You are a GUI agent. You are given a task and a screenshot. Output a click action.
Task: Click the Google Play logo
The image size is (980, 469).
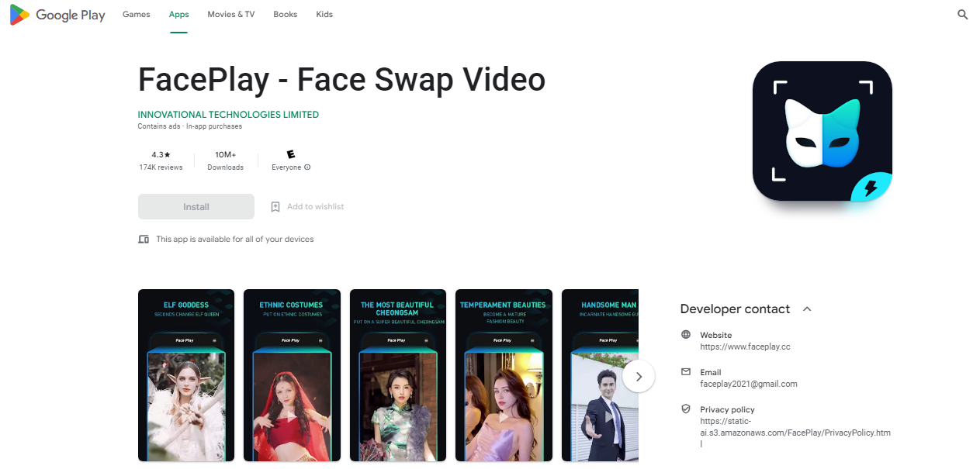[x=57, y=14]
